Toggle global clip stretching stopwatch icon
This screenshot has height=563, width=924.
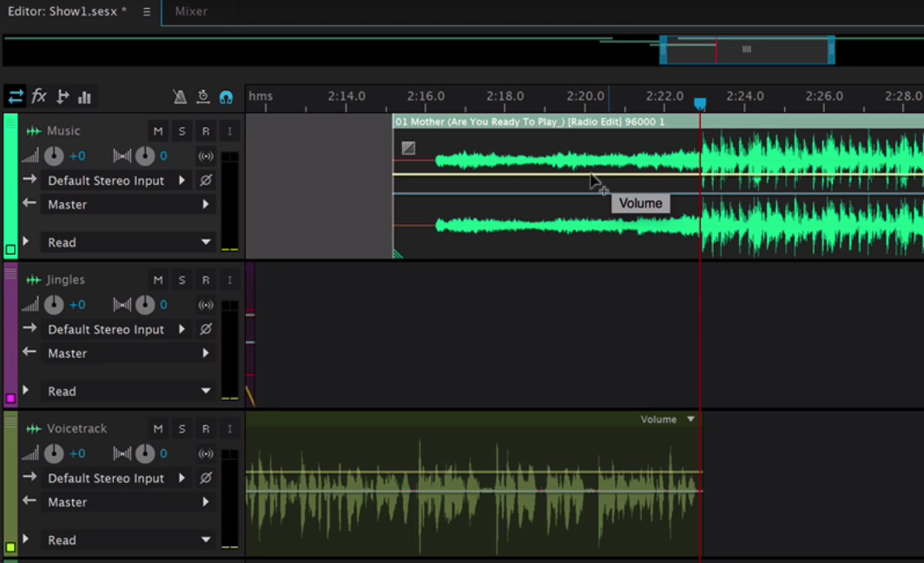pos(202,96)
